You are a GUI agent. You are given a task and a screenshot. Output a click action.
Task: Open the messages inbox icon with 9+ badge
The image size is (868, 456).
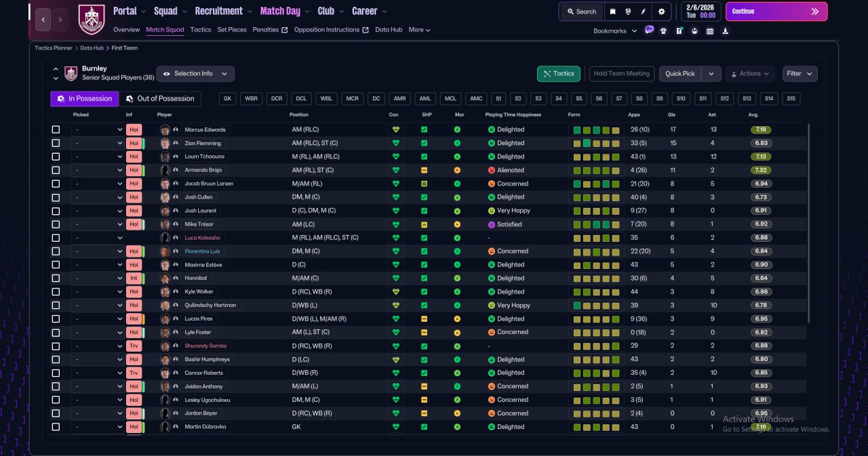pyautogui.click(x=649, y=30)
